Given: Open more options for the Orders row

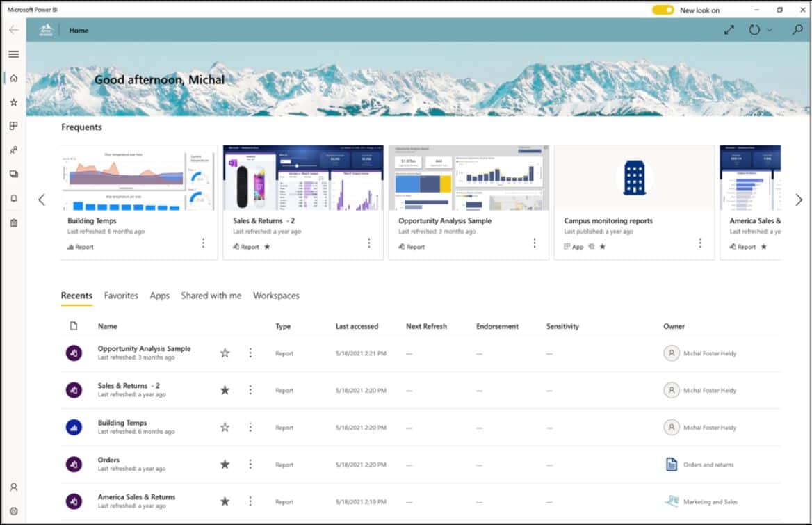Looking at the screenshot, I should click(x=250, y=465).
